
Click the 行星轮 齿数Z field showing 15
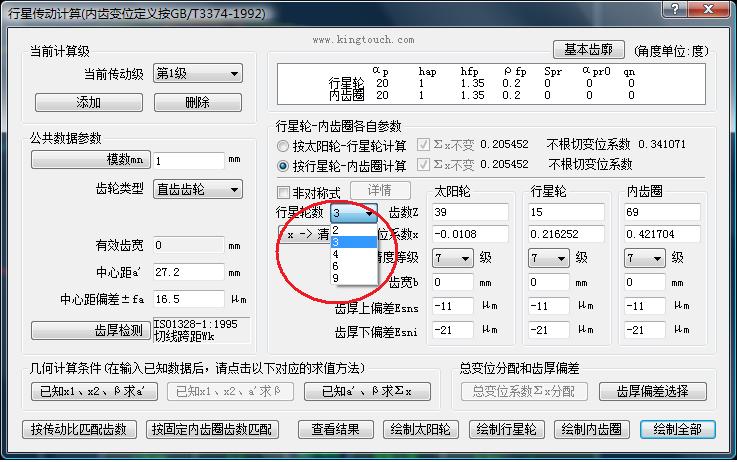(x=566, y=212)
